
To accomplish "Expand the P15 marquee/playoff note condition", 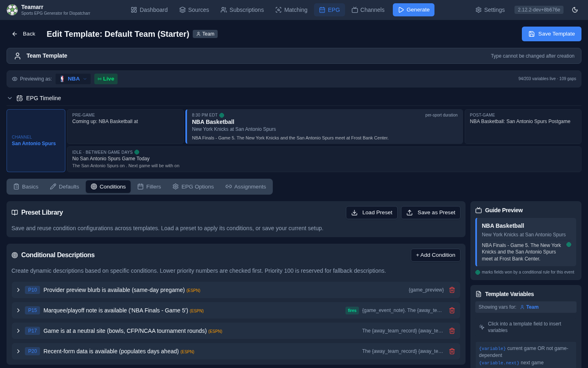I will [18, 310].
